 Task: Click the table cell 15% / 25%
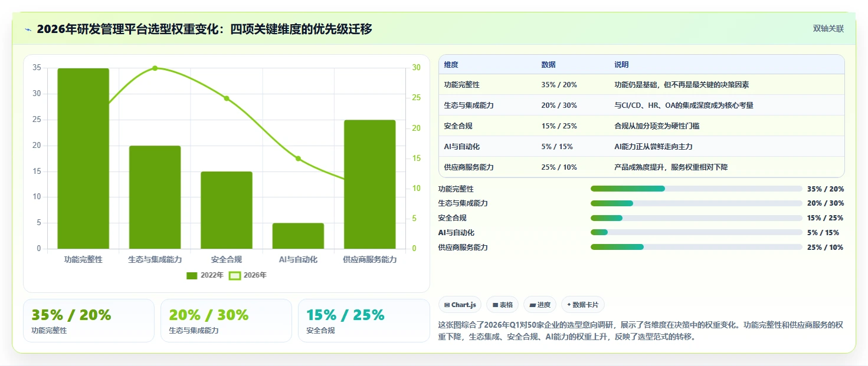tap(559, 126)
